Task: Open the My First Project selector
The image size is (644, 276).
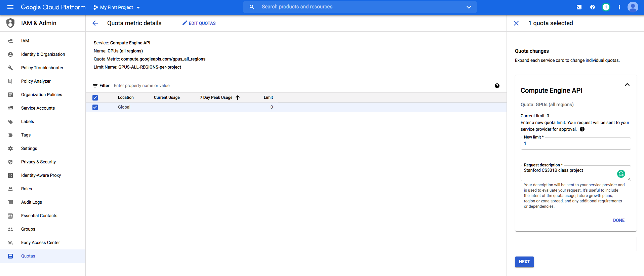Action: pos(117,7)
